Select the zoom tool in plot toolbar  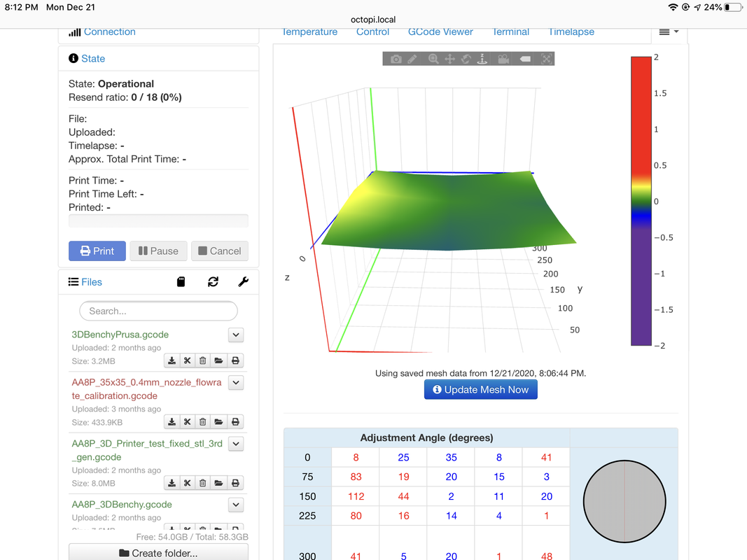tap(433, 59)
